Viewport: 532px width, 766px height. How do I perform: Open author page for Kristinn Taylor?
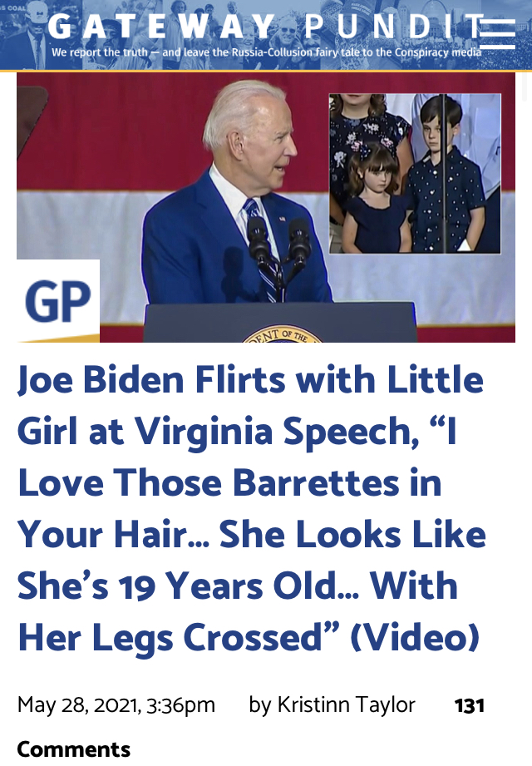click(x=347, y=705)
